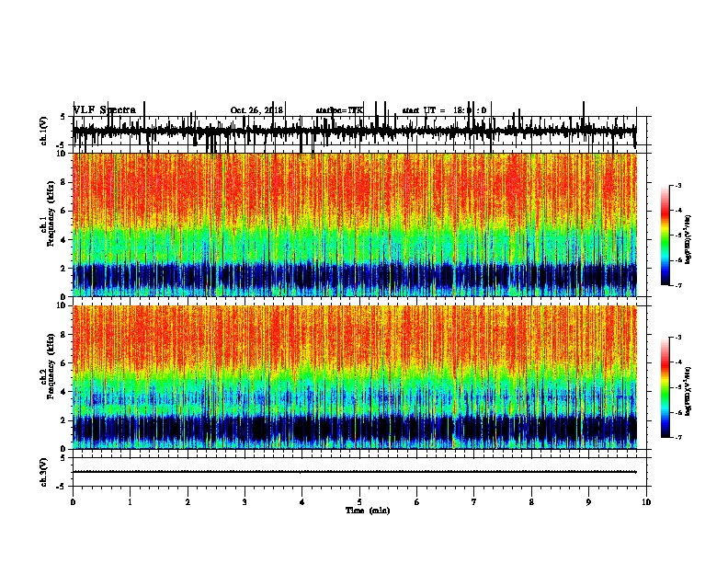Click the "ch.3(V)" axis label

[44, 473]
